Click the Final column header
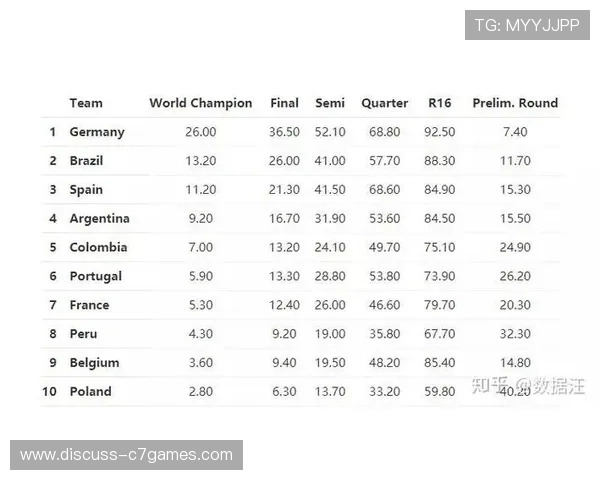 pos(284,103)
